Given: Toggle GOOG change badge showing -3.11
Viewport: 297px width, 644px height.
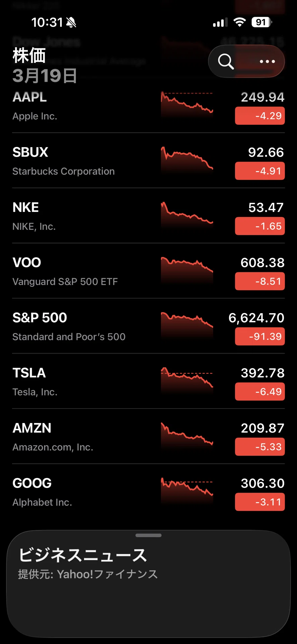Looking at the screenshot, I should [x=260, y=502].
